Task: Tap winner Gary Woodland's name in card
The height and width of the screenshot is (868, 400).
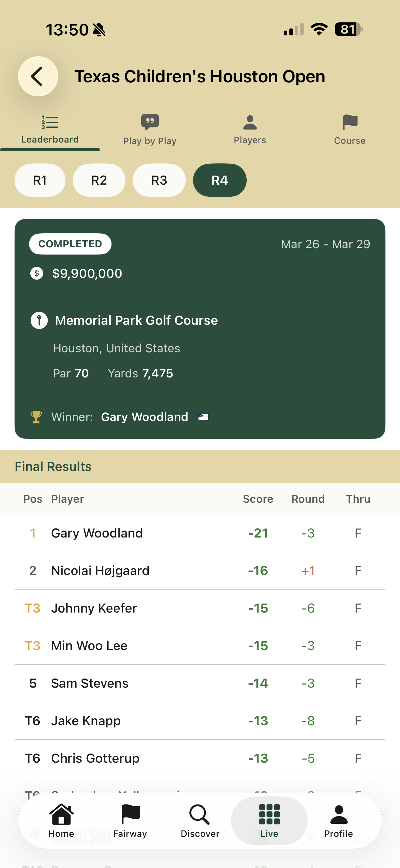Action: 144,417
